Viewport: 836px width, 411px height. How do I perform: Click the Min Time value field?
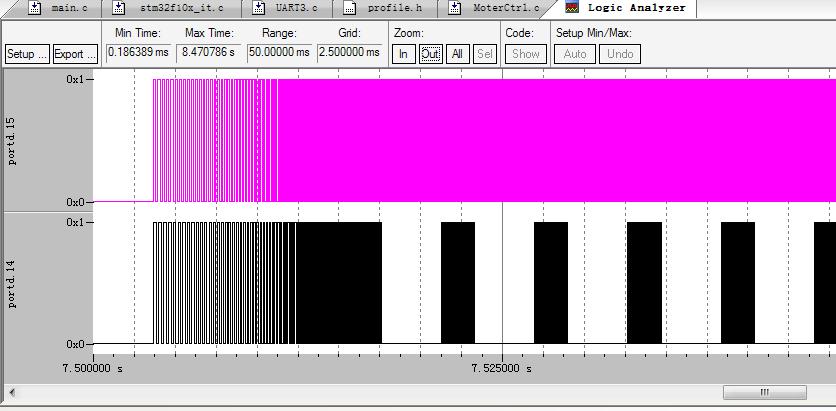138,53
